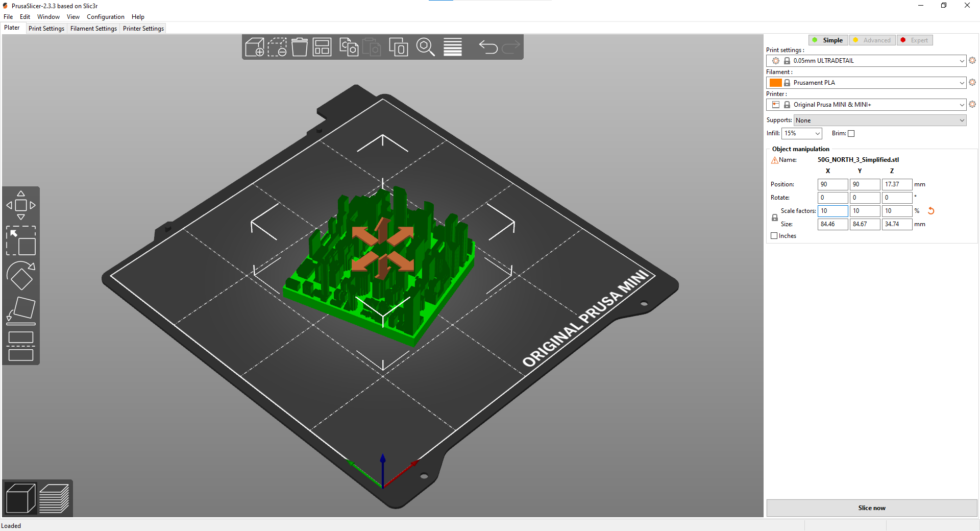The height and width of the screenshot is (531, 980).
Task: Click the Redo arrow icon
Action: 511,47
